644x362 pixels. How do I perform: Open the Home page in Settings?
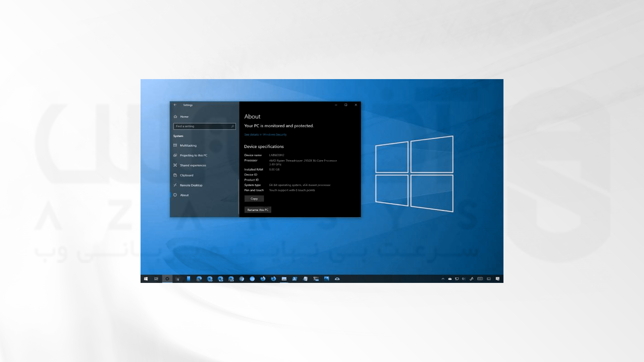(x=181, y=117)
